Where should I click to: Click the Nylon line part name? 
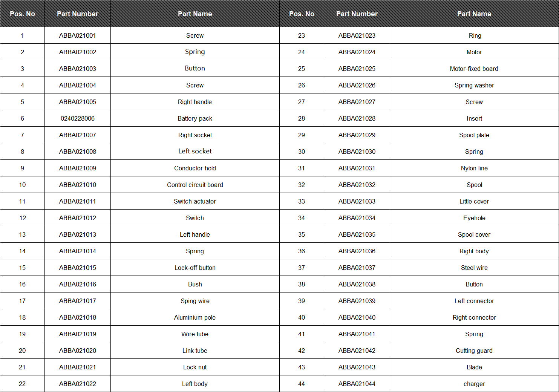pyautogui.click(x=474, y=168)
